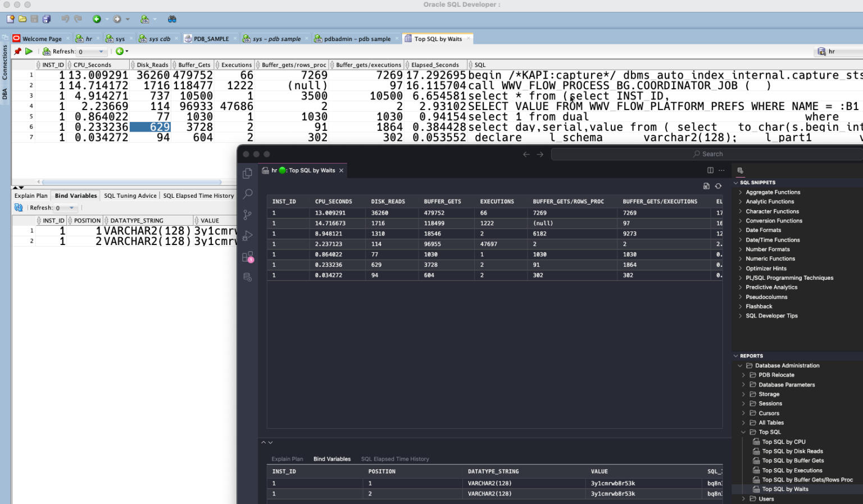863x504 pixels.
Task: Click the Search field at the window top
Action: pyautogui.click(x=708, y=153)
